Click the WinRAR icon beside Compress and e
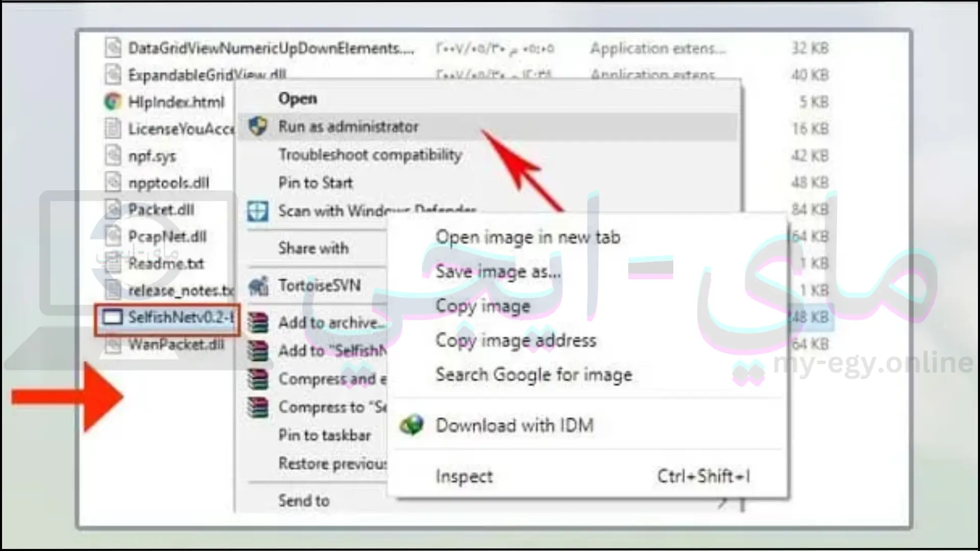This screenshot has width=980, height=551. (258, 379)
